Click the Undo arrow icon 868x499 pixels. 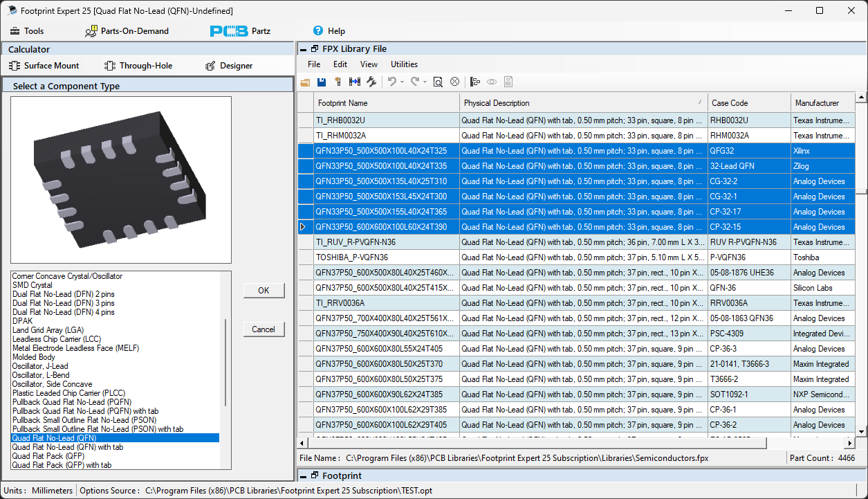coord(391,82)
